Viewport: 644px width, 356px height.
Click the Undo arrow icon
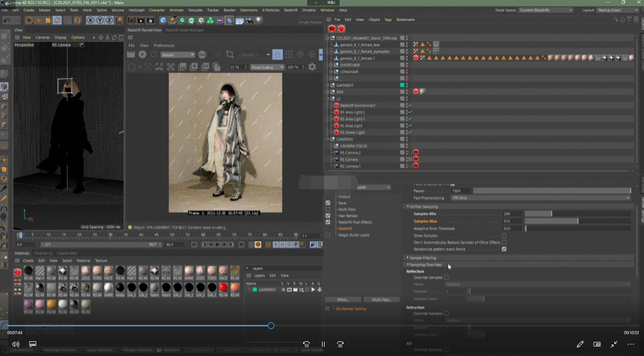point(7,20)
